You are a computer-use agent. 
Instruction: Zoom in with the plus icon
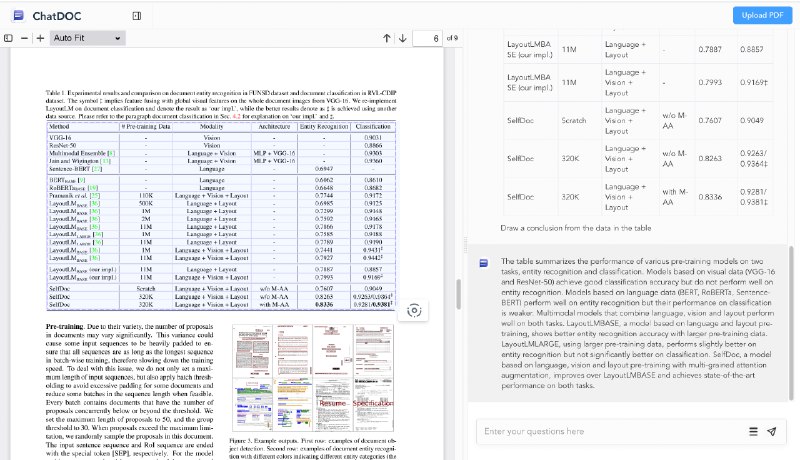(40, 38)
